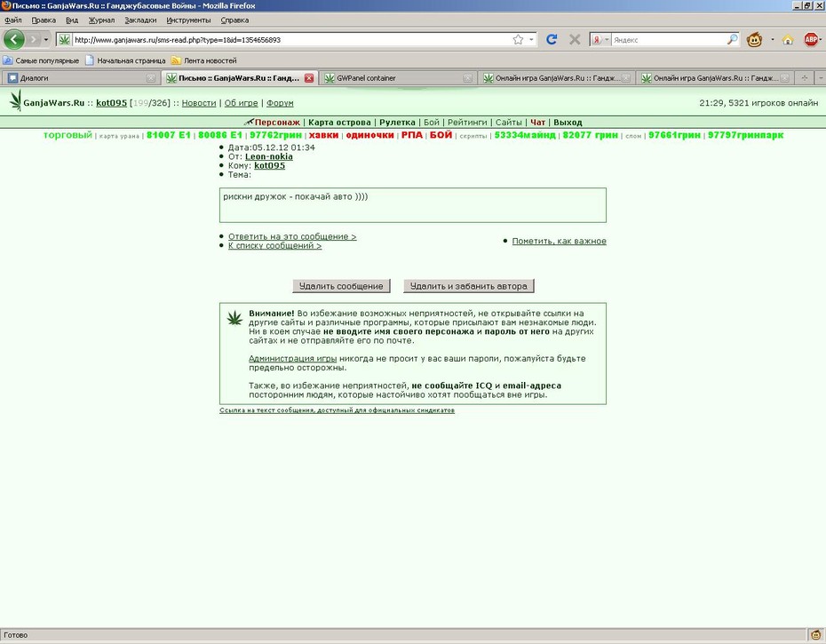Open the Форум link
This screenshot has width=826, height=644.
280,103
